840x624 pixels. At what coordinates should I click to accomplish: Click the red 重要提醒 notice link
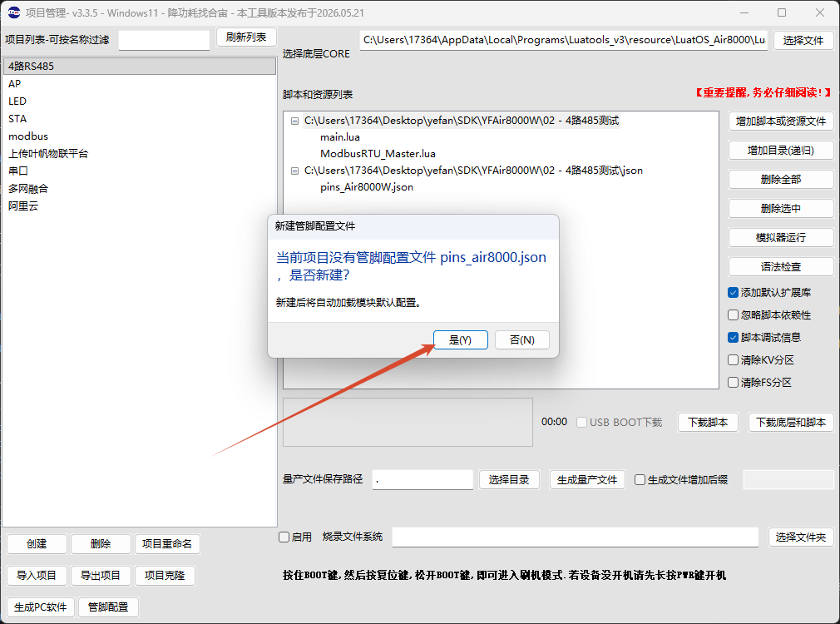tap(763, 92)
